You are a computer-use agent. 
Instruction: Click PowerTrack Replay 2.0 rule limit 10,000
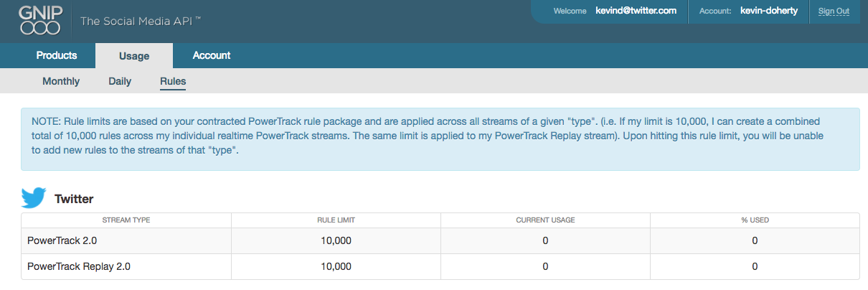336,266
